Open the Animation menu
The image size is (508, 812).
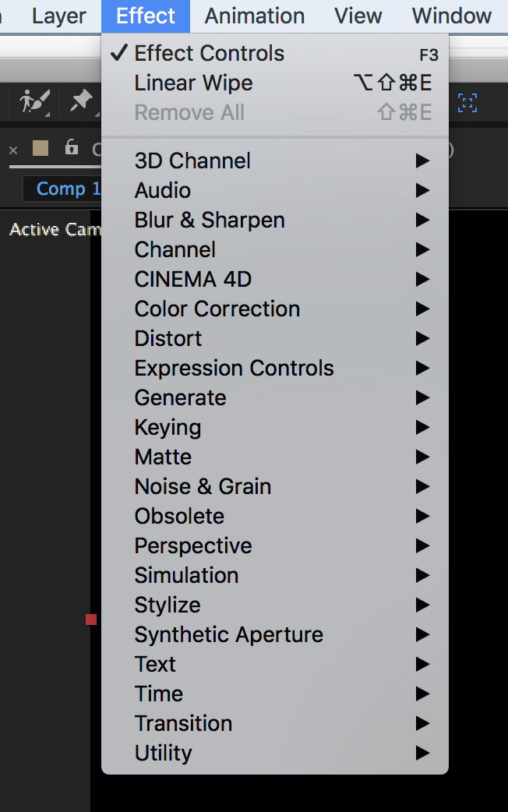click(x=255, y=16)
